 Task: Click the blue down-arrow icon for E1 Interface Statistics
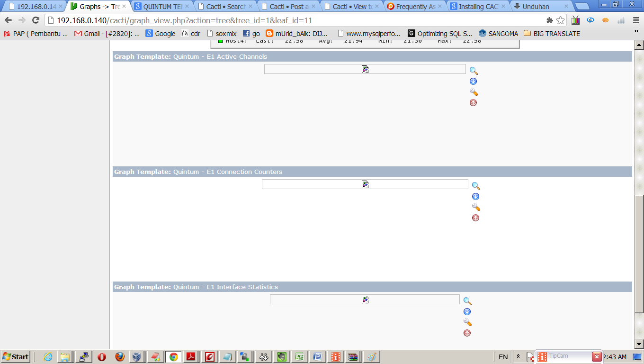(467, 312)
